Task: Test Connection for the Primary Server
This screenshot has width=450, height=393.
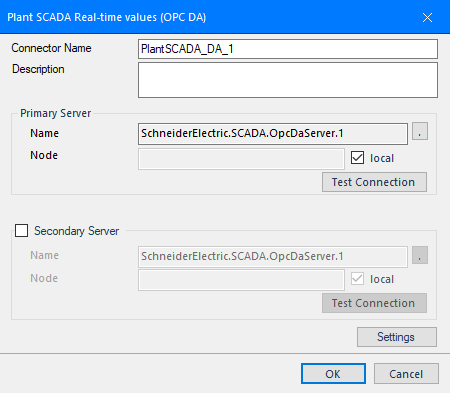Action: click(x=374, y=182)
